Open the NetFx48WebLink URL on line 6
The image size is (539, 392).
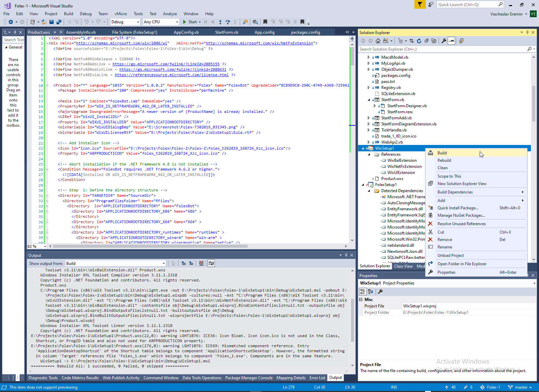166,64
